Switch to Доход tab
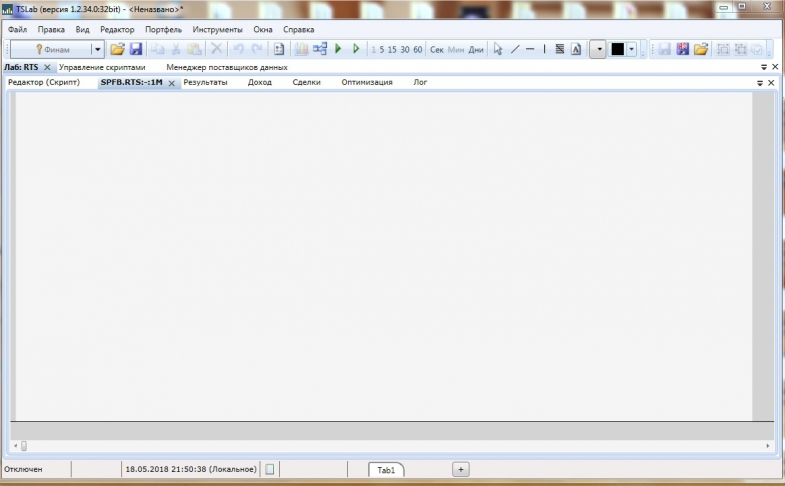Image resolution: width=785 pixels, height=486 pixels. pyautogui.click(x=260, y=82)
